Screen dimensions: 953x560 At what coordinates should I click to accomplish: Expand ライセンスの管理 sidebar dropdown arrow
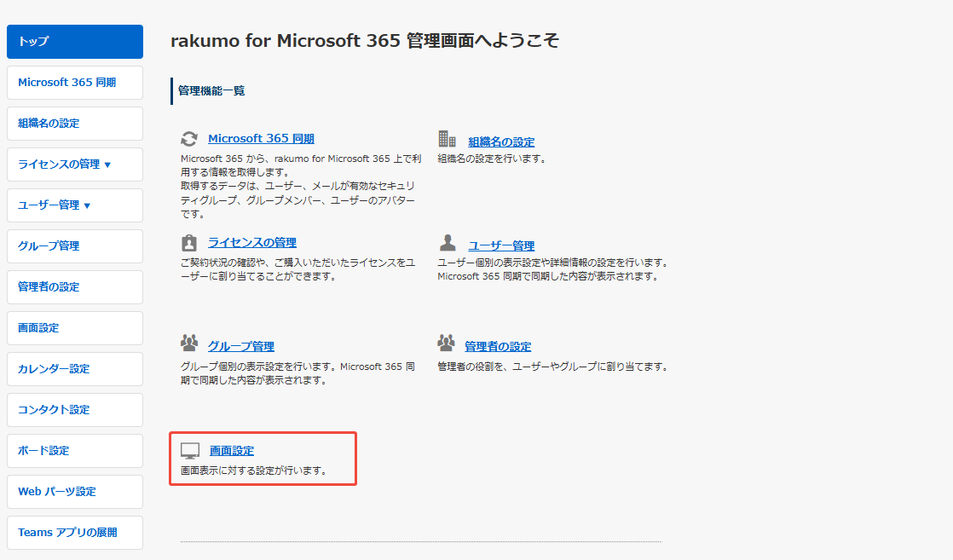click(107, 165)
